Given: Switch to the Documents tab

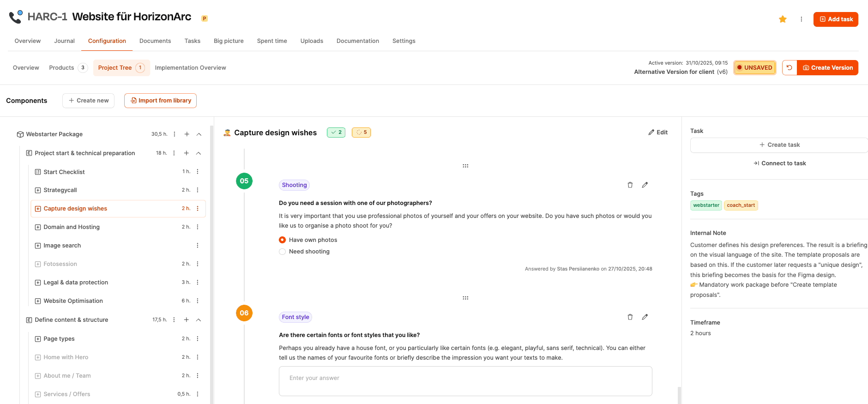Looking at the screenshot, I should [155, 41].
